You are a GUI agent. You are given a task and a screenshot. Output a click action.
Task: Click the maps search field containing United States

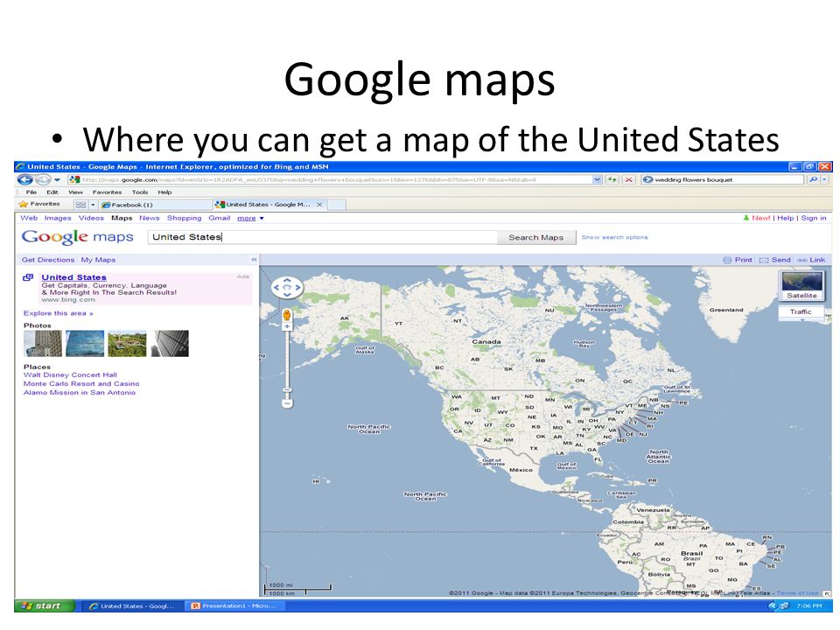tap(322, 237)
